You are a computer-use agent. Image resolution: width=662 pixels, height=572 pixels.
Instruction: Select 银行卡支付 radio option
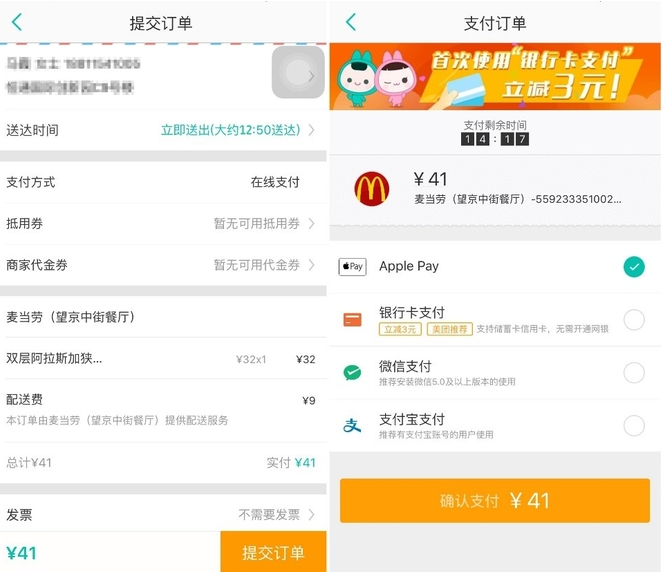click(634, 320)
